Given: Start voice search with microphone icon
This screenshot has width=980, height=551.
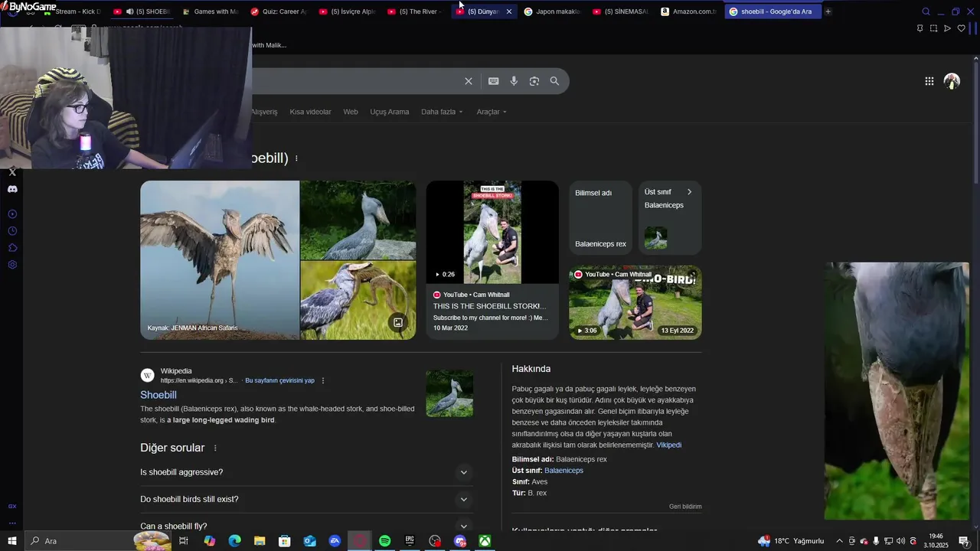Looking at the screenshot, I should pyautogui.click(x=514, y=81).
